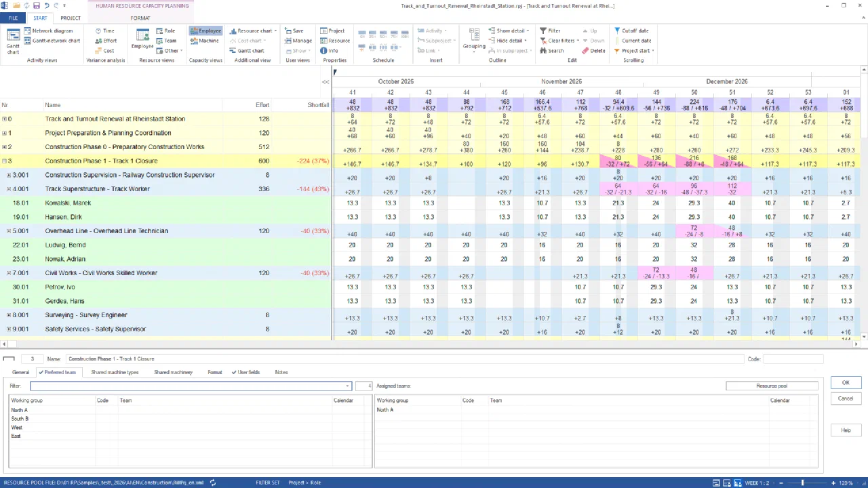Expand Construction Phase 0 row 2

pyautogui.click(x=4, y=147)
